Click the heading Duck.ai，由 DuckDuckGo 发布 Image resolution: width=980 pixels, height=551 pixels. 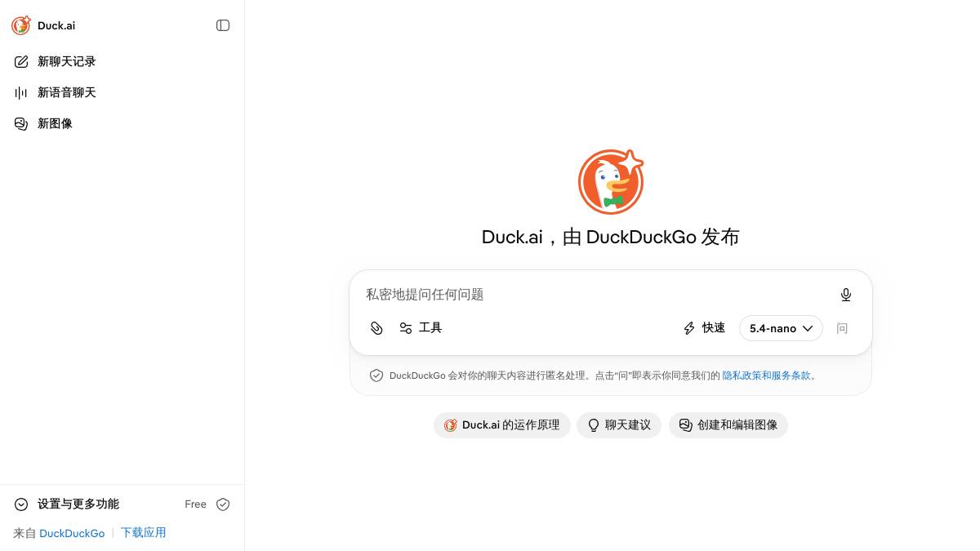pyautogui.click(x=611, y=237)
